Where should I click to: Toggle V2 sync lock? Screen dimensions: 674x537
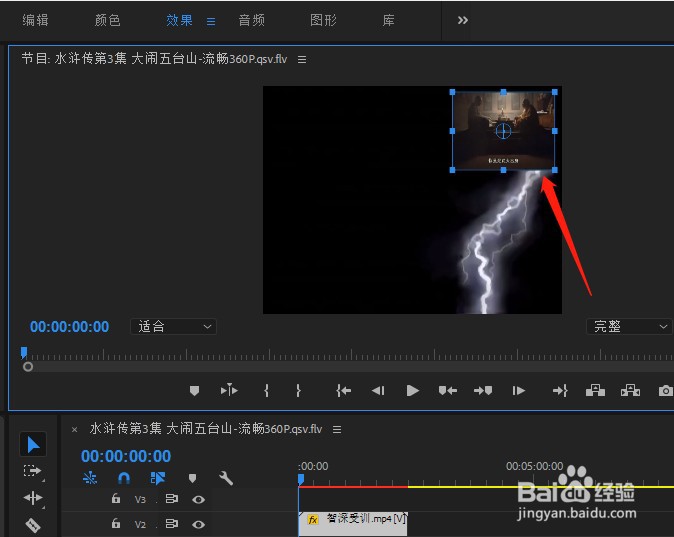[x=172, y=524]
